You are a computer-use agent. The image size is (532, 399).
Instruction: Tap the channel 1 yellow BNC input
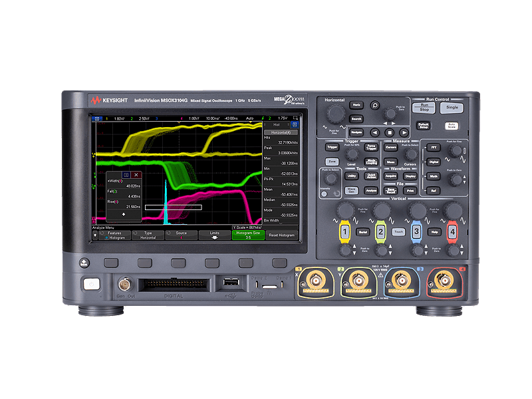(x=316, y=281)
